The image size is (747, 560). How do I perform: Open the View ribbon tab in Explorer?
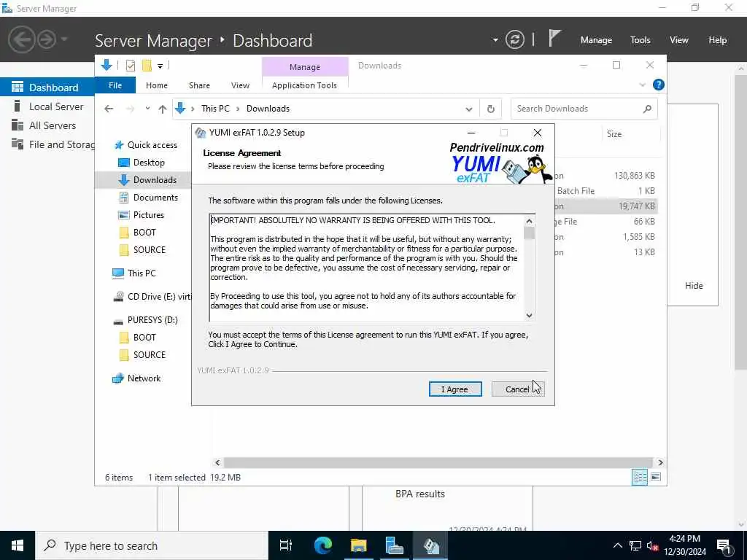click(x=240, y=85)
